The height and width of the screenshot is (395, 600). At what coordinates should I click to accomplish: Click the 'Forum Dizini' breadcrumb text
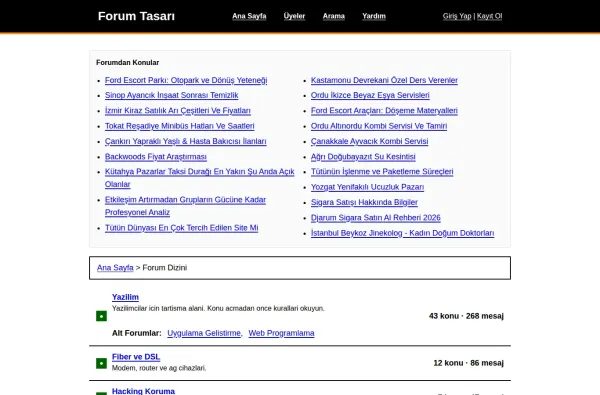[x=165, y=268]
